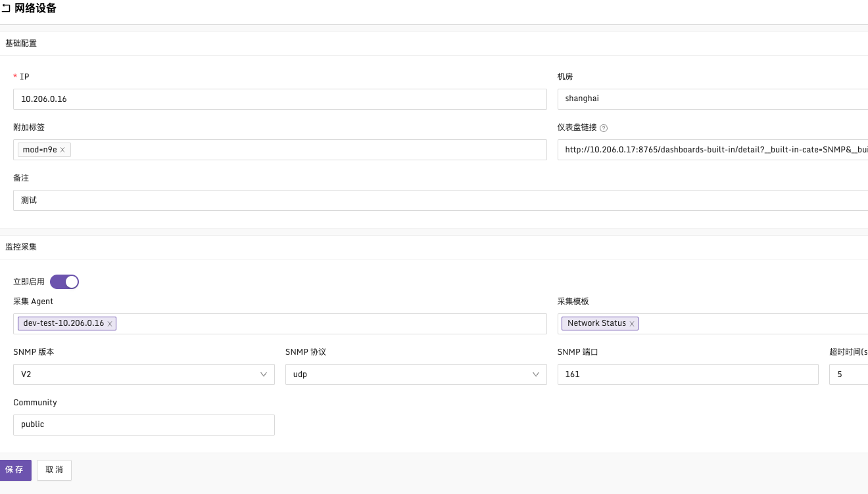Select the IP input field

[279, 99]
